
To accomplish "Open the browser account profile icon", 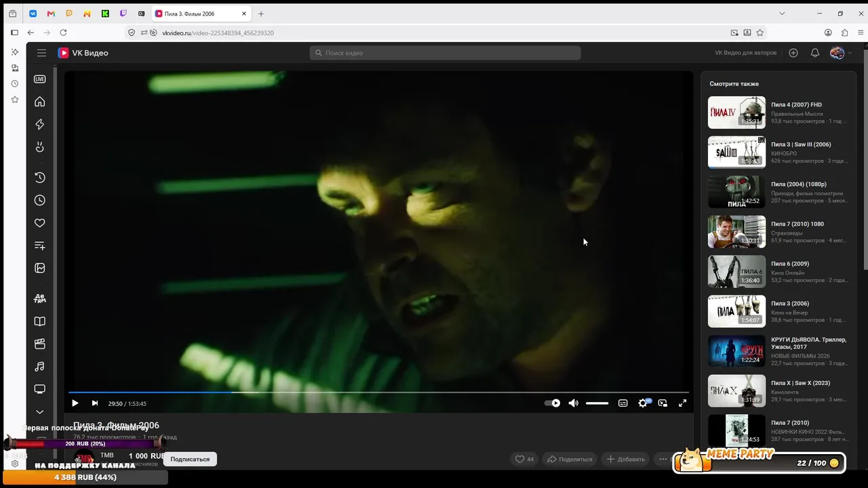I will pos(828,33).
